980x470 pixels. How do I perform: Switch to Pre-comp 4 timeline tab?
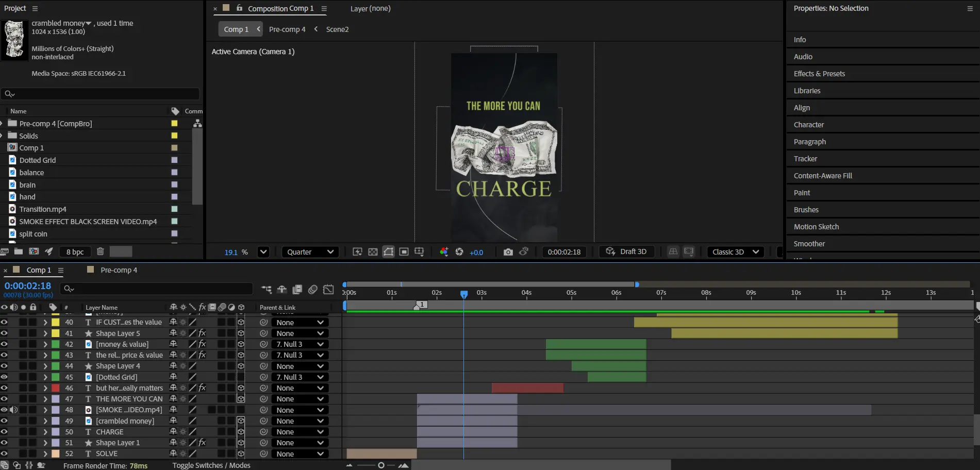[x=119, y=270]
